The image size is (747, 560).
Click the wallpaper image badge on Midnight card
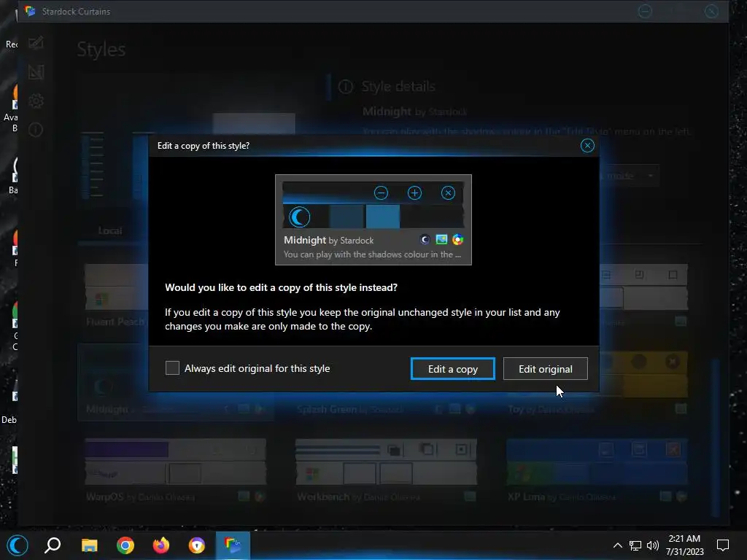click(441, 239)
